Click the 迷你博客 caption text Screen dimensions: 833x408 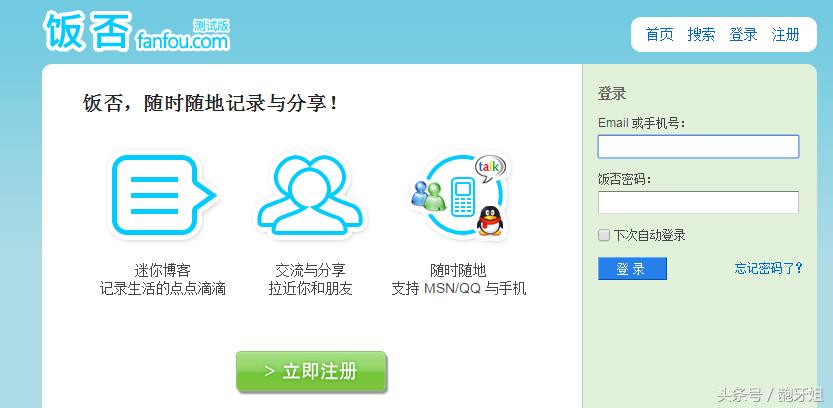(x=163, y=270)
